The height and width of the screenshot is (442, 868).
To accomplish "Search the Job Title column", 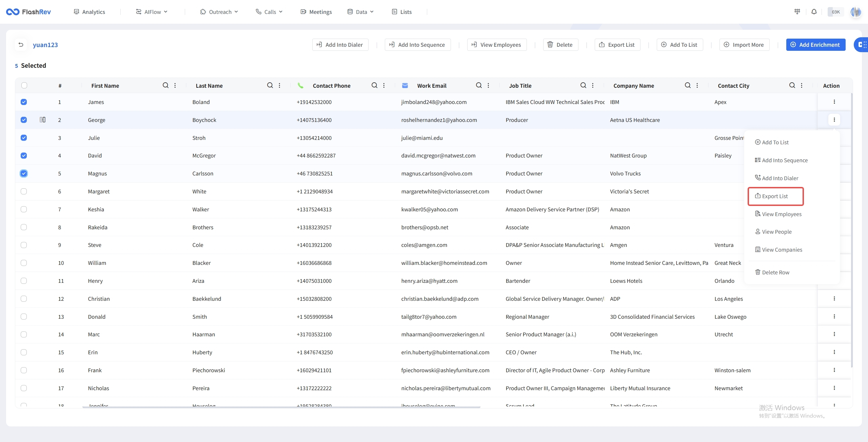I will click(x=583, y=85).
